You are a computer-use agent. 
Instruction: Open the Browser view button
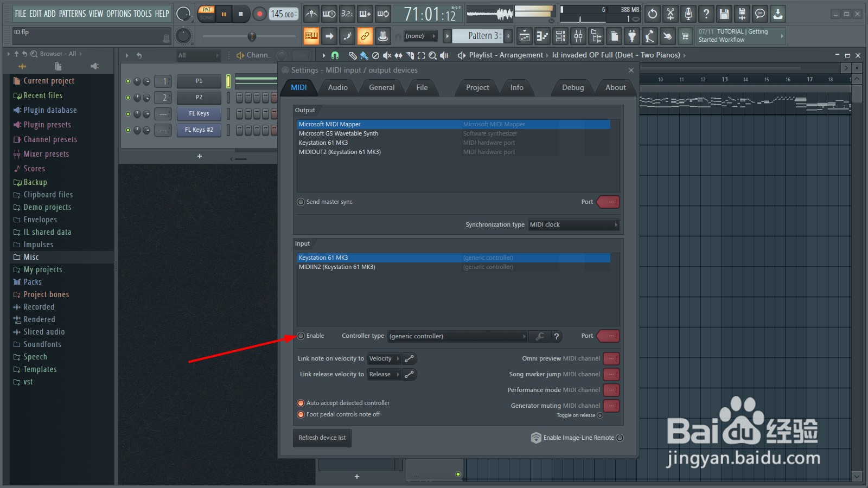point(596,36)
